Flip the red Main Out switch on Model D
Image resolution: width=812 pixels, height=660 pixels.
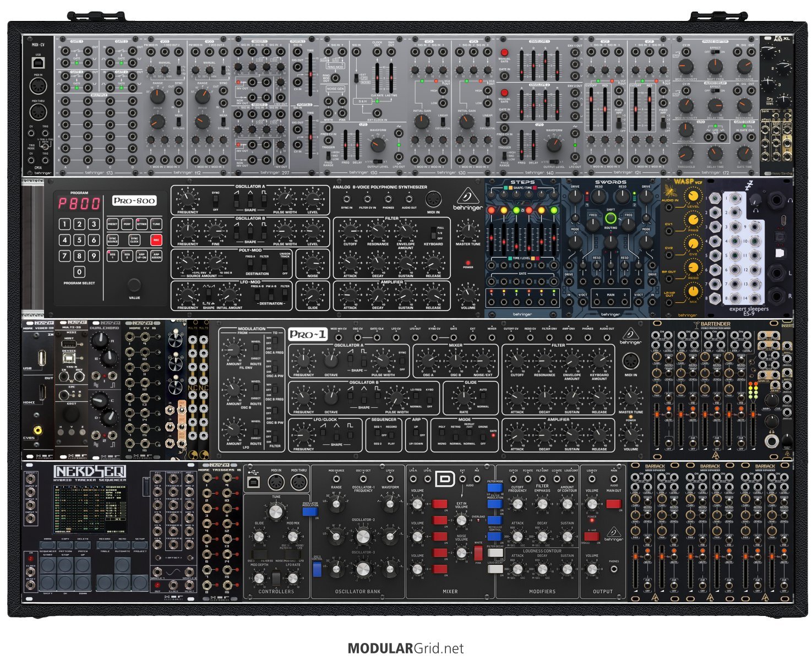[614, 504]
